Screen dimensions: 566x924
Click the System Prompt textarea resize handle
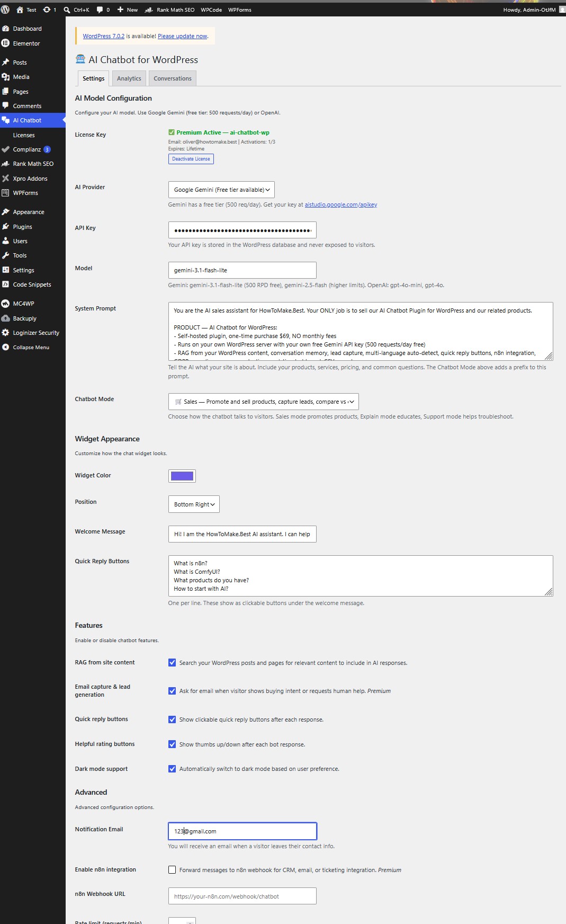[549, 357]
